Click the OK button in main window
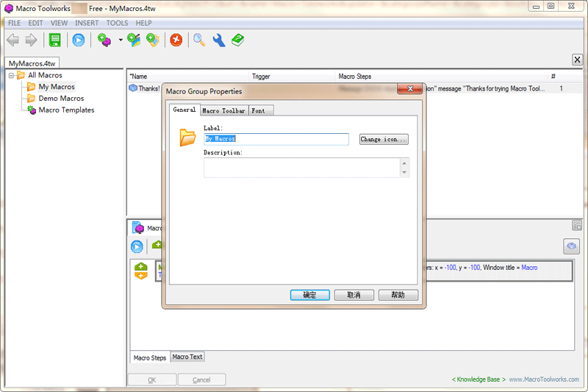This screenshot has height=392, width=588. pyautogui.click(x=152, y=379)
